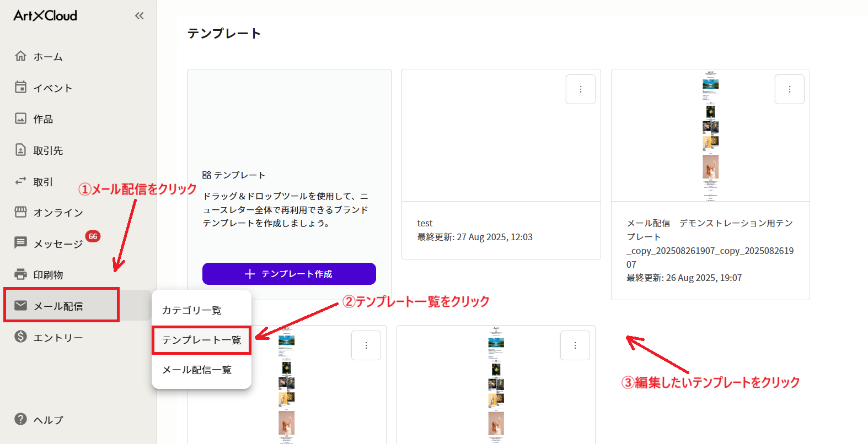The image size is (868, 444).
Task: Open メッセージ in the sidebar
Action: coord(58,244)
